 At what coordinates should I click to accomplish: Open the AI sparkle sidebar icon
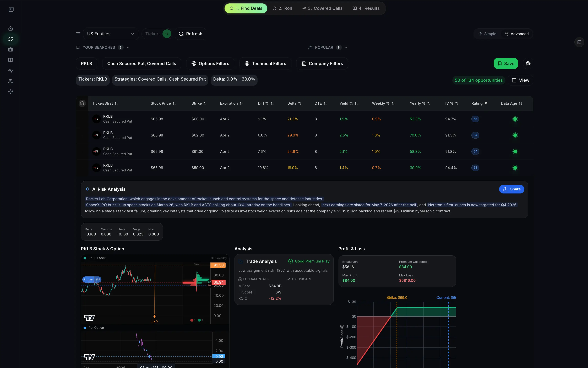(10, 92)
